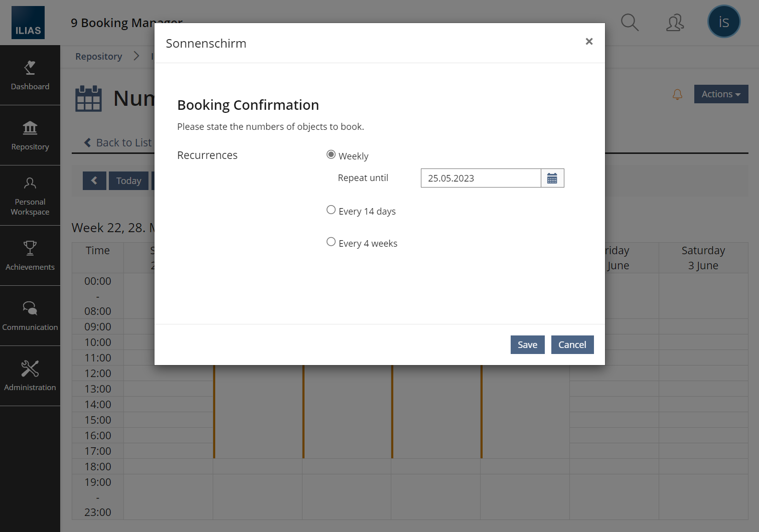Click the Repeat until date field
759x532 pixels.
click(x=481, y=178)
